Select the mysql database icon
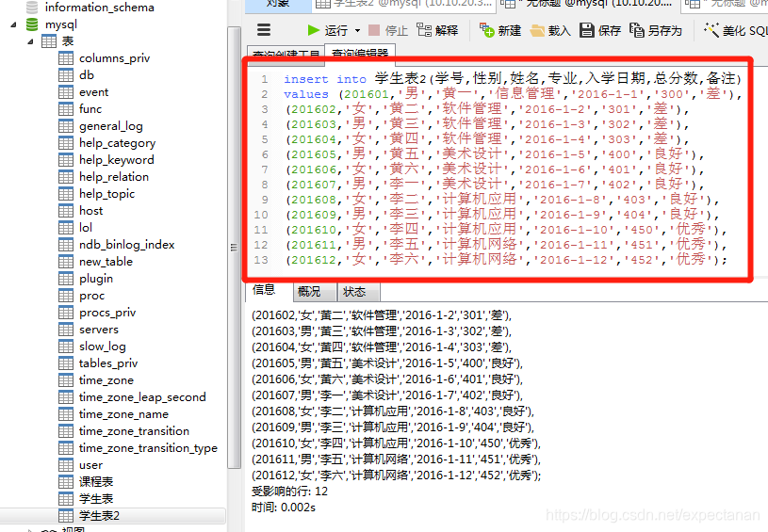 (32, 24)
